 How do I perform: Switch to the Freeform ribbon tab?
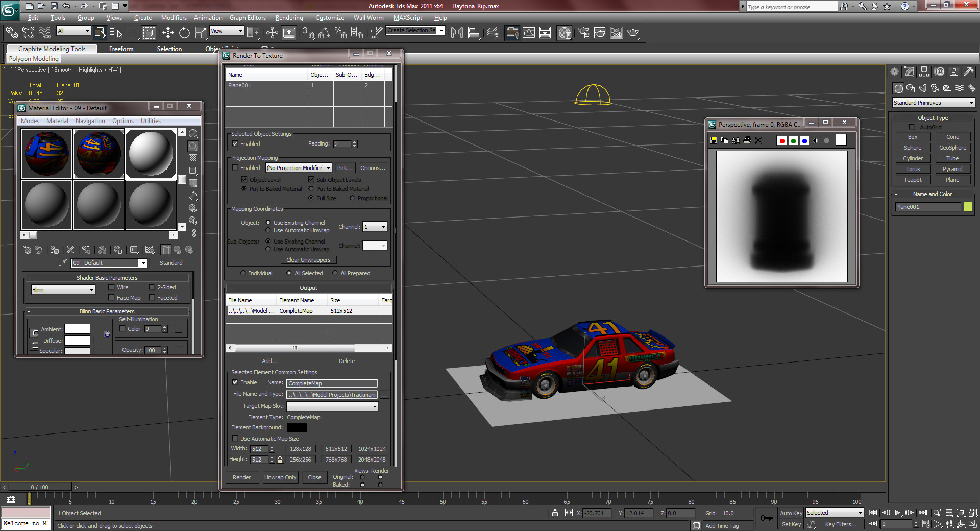coord(121,49)
